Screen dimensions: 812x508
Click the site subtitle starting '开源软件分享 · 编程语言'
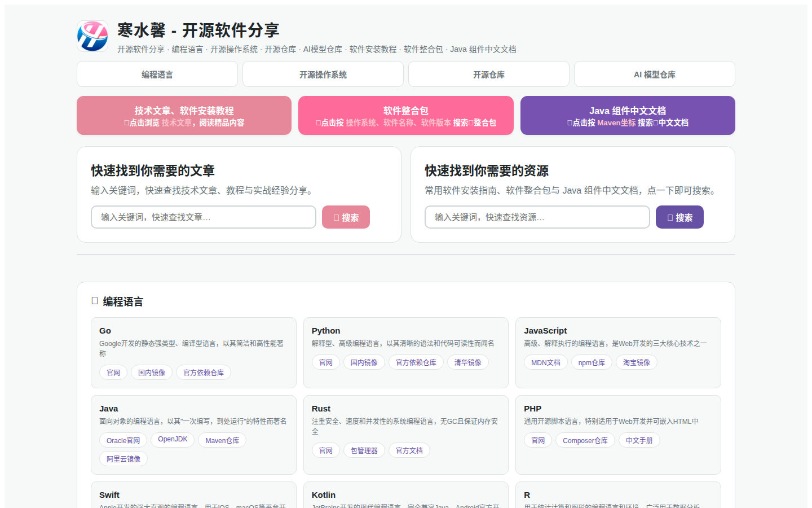(x=317, y=49)
